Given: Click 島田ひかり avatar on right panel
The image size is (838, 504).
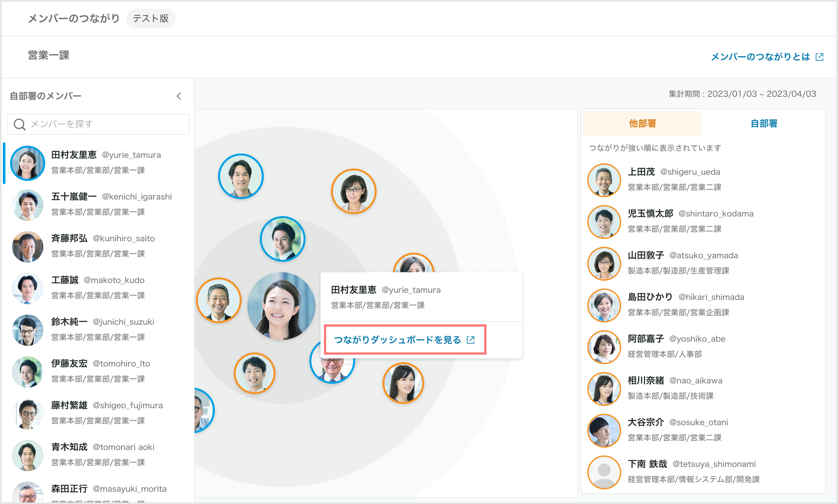Looking at the screenshot, I should tap(604, 306).
